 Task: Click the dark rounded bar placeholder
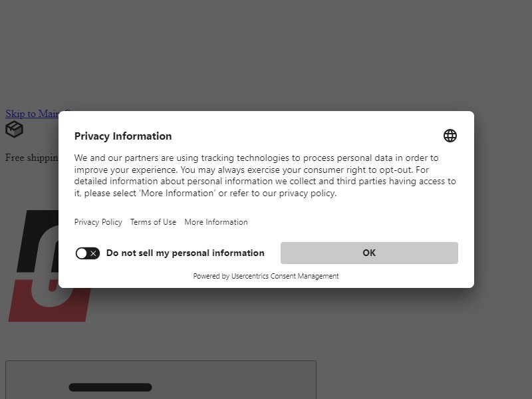[110, 387]
